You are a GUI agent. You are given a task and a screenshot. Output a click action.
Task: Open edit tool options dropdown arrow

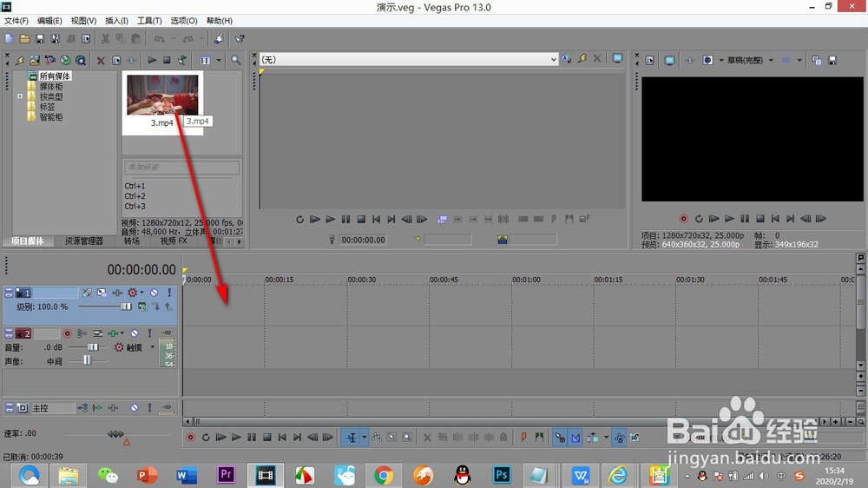[365, 438]
